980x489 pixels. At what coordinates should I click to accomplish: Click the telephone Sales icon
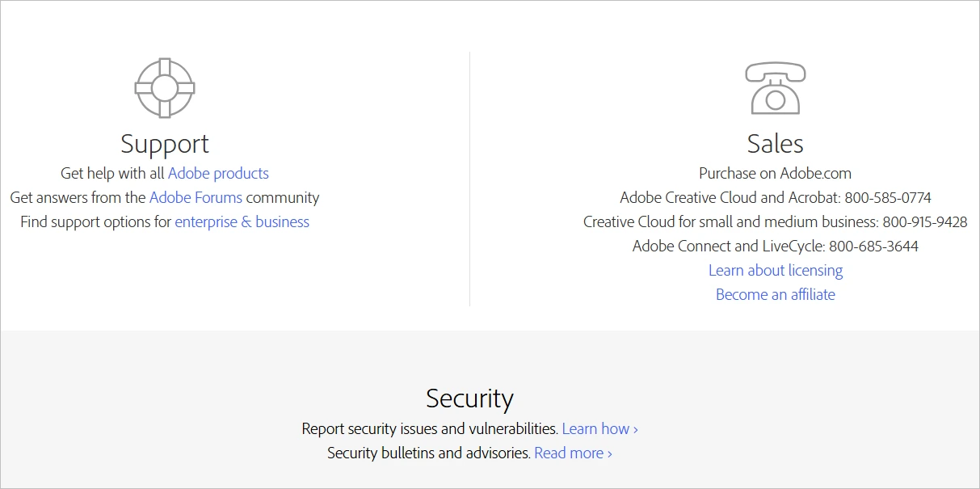(x=775, y=87)
